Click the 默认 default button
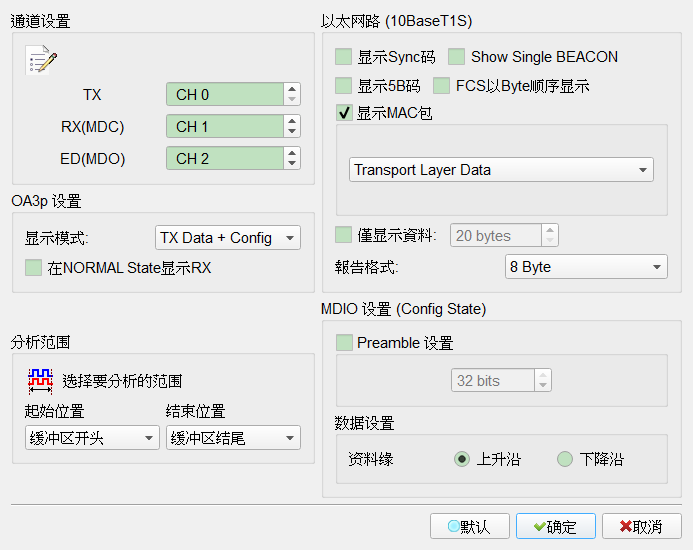Viewport: 693px width, 550px height. coord(470,526)
